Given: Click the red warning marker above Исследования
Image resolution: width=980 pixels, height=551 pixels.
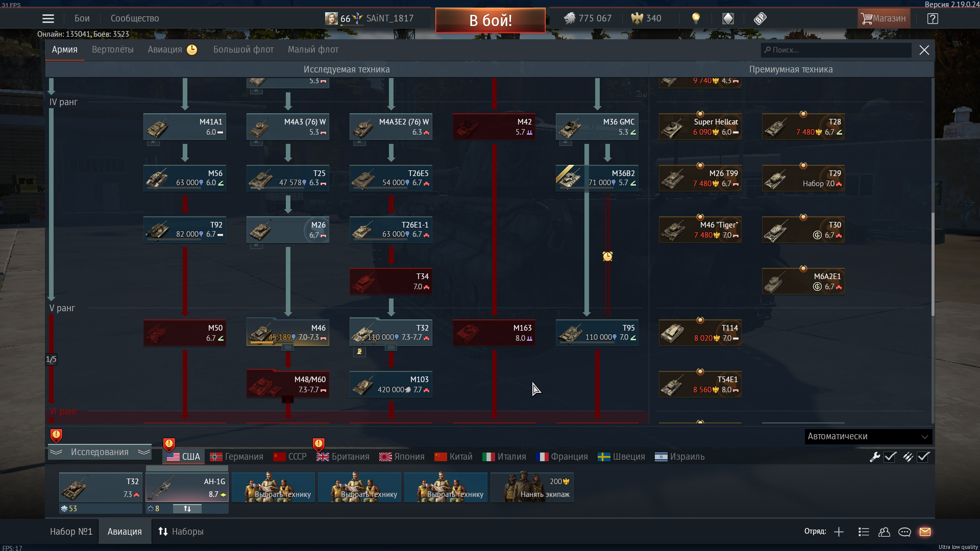Looking at the screenshot, I should (x=56, y=436).
